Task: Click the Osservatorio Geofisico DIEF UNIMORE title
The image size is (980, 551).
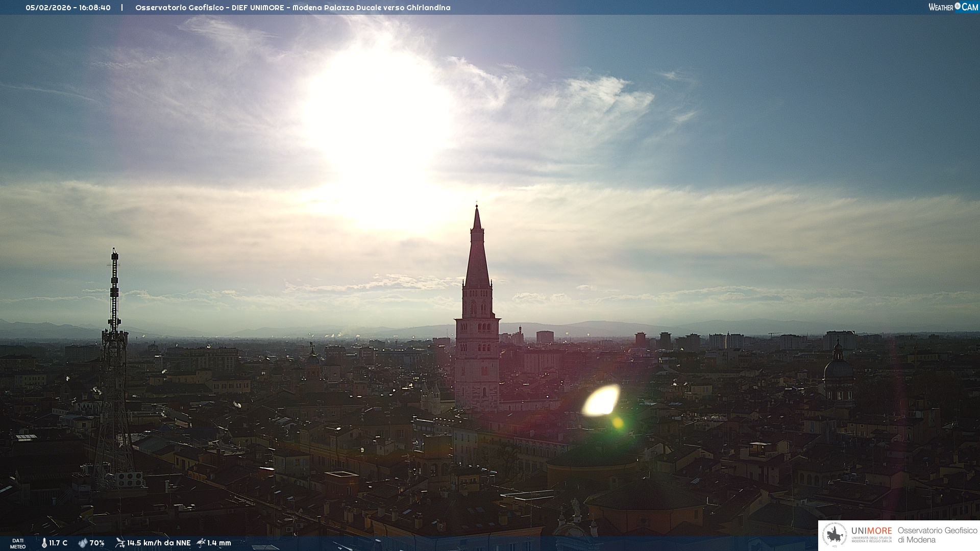Action: 292,8
